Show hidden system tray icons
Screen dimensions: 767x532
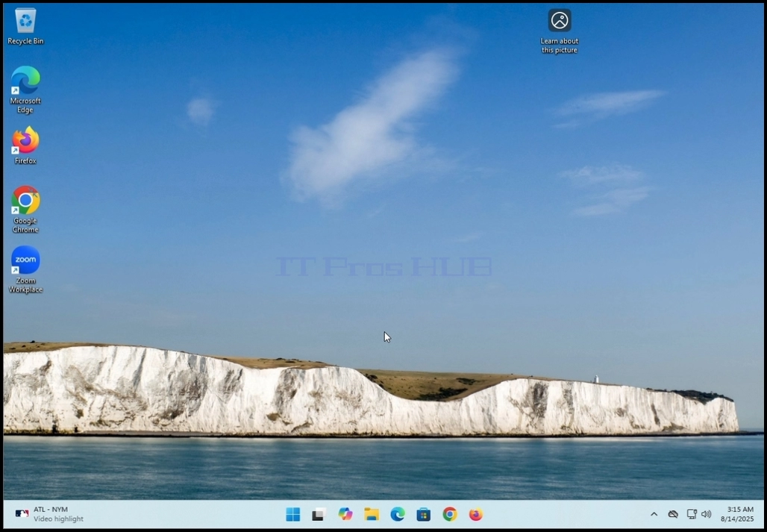coord(654,514)
